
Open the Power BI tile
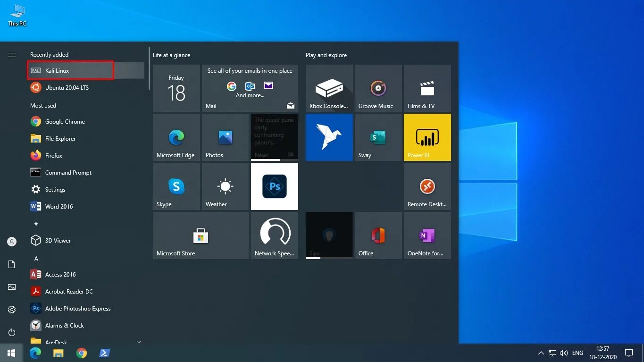pos(427,137)
